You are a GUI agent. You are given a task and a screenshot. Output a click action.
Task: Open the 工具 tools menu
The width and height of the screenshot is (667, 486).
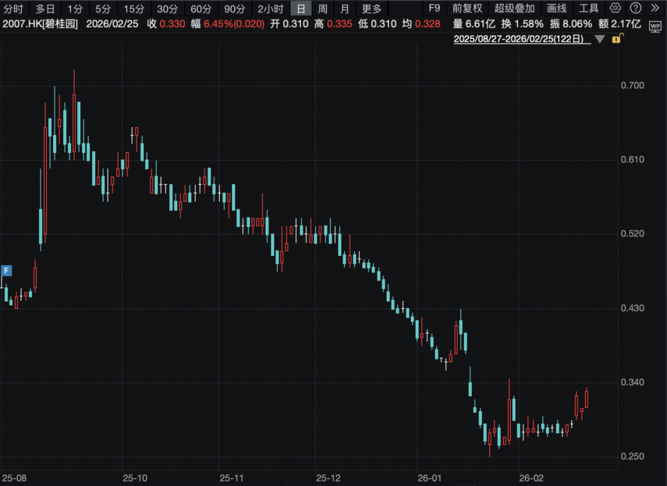click(x=589, y=8)
